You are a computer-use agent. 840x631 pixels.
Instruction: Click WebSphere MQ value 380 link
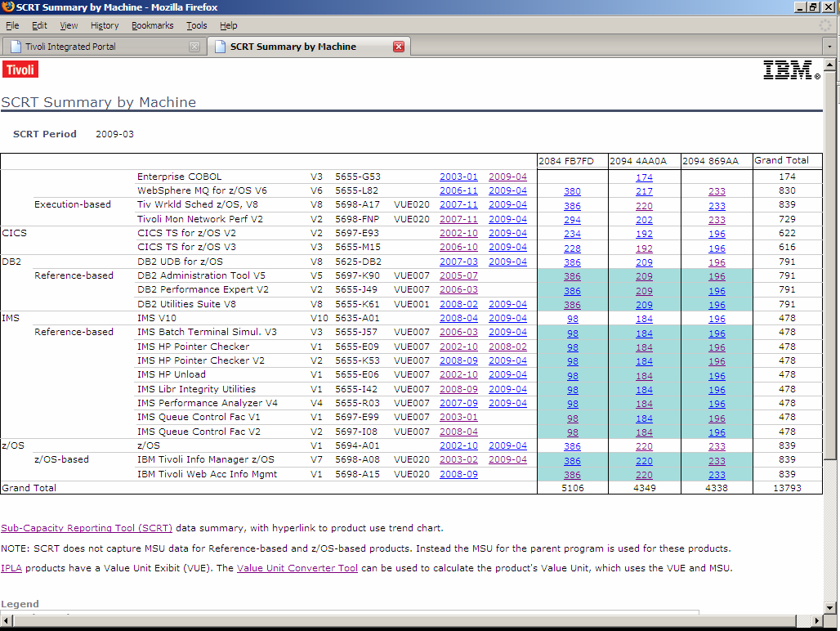[572, 191]
